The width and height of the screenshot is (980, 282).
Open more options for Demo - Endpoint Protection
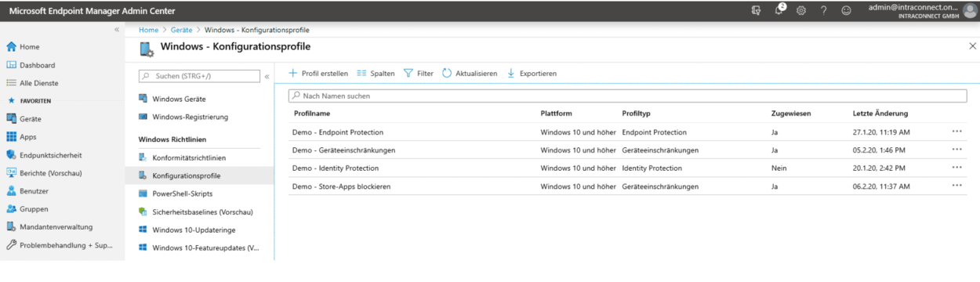[x=956, y=132]
